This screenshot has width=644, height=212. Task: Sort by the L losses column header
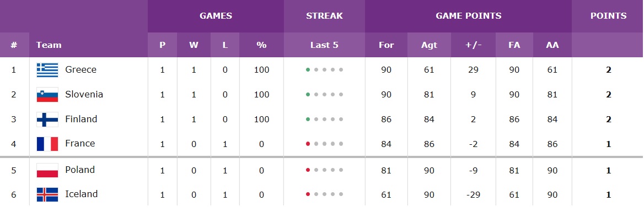tap(225, 45)
